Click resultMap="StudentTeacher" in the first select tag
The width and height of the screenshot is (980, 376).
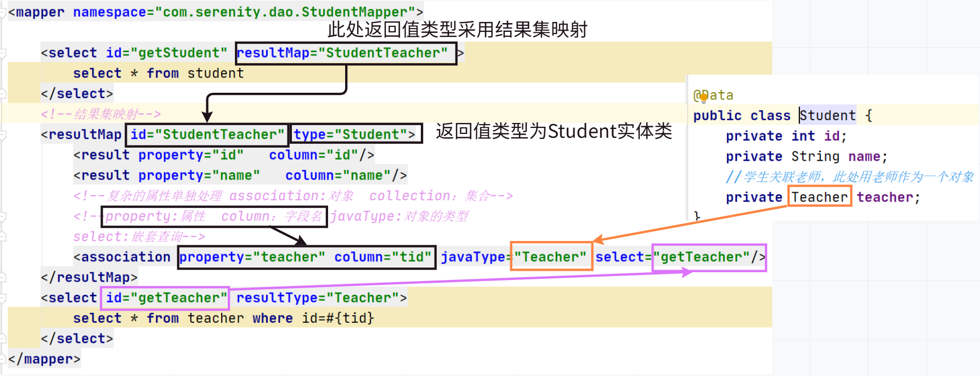point(342,53)
